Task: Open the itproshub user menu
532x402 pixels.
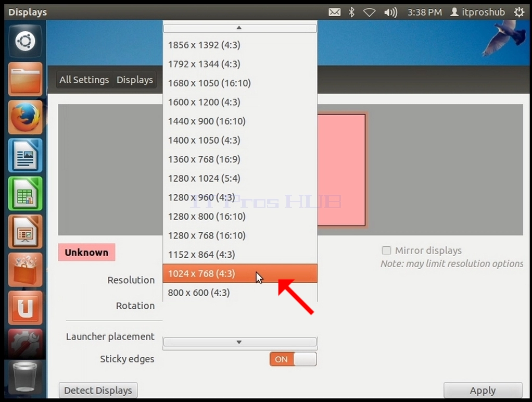Action: [x=477, y=12]
